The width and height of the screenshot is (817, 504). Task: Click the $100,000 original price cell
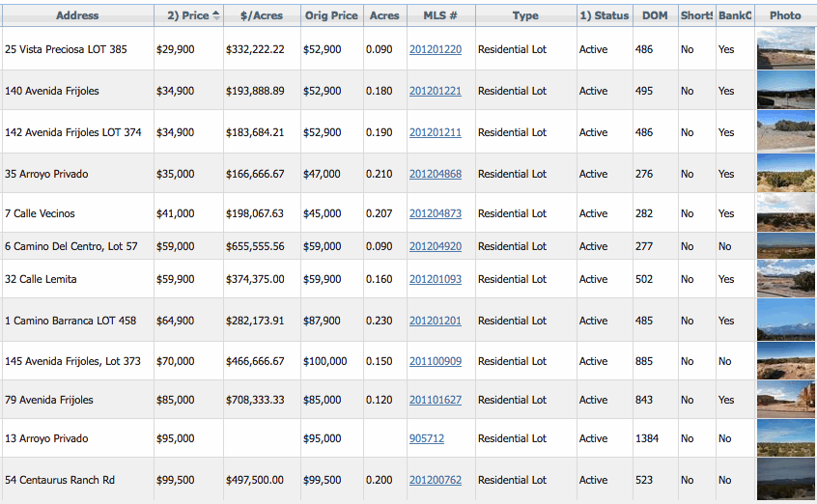(324, 361)
